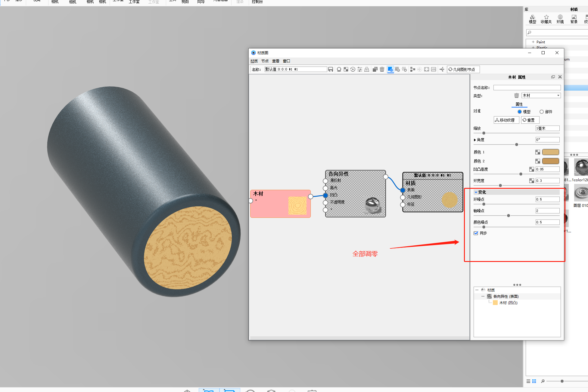Open the 类型 木材 dropdown

(x=541, y=96)
